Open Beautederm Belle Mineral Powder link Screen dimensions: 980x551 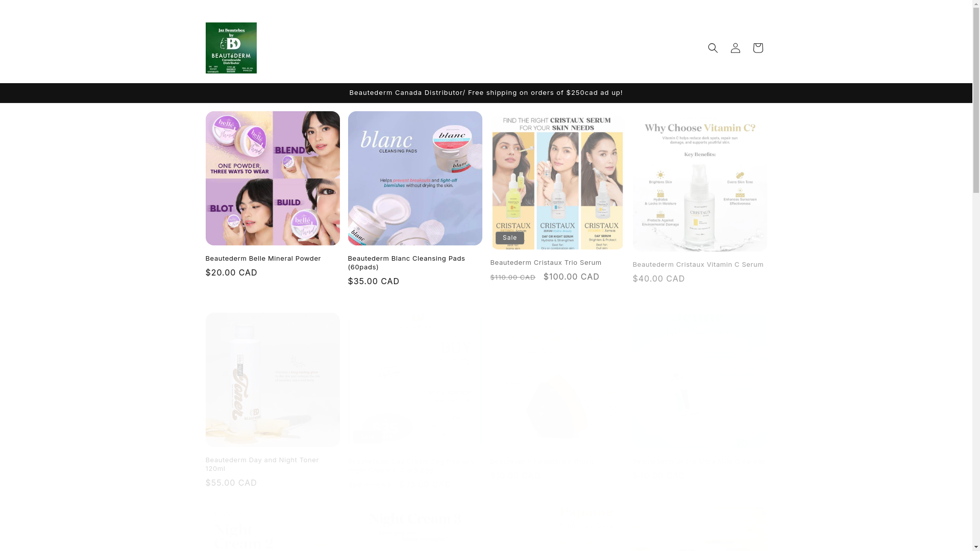(263, 259)
